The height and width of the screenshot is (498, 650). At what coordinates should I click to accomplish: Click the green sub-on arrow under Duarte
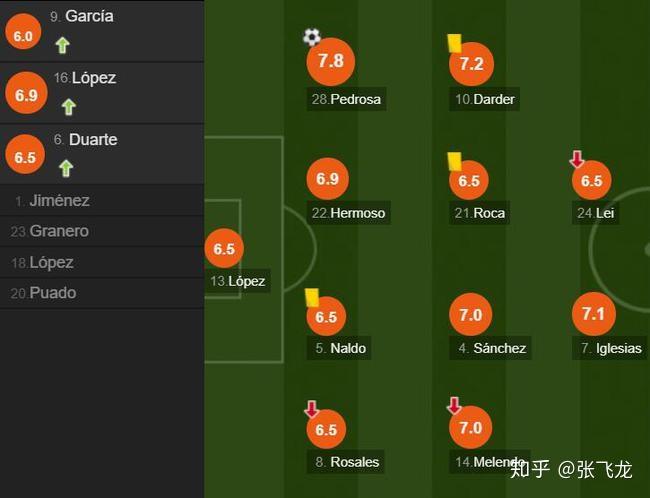pyautogui.click(x=66, y=168)
